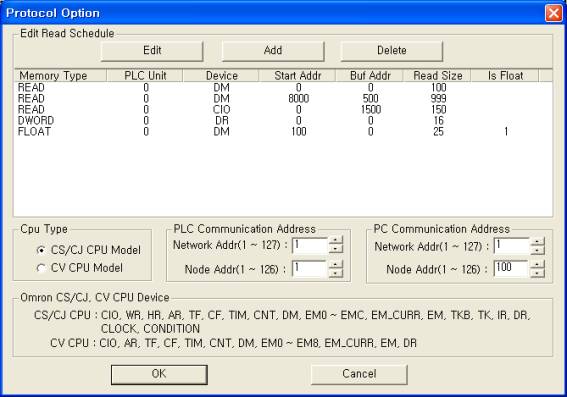Increase PC Node Addr with up arrow
The width and height of the screenshot is (567, 397).
coord(537,264)
